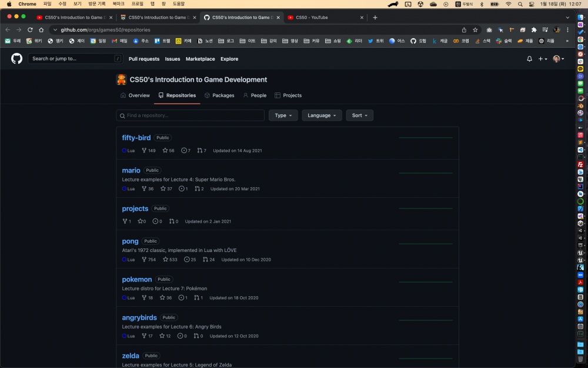This screenshot has height=368, width=588.
Task: Open the user avatar menu
Action: click(559, 59)
